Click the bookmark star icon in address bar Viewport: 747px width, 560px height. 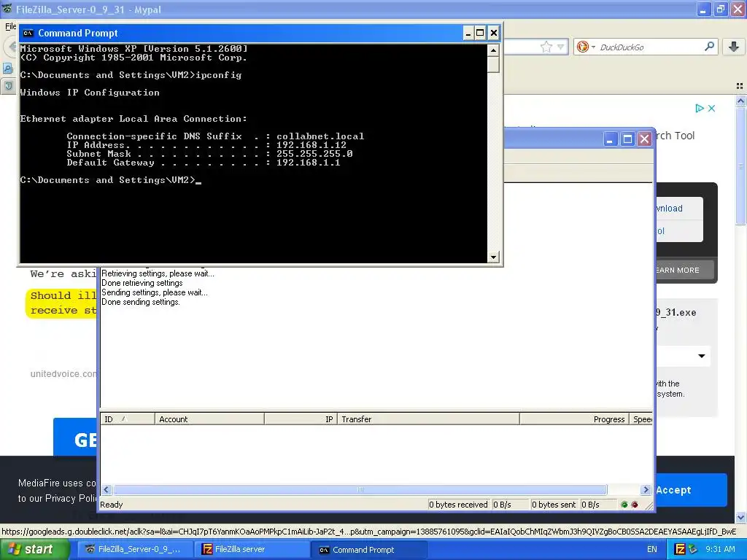pos(546,47)
